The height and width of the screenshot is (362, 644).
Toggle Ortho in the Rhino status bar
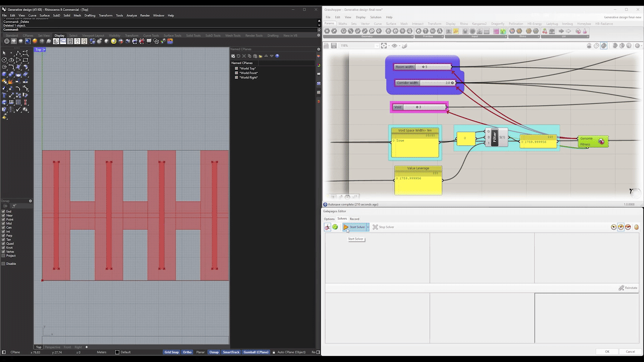[x=187, y=352]
